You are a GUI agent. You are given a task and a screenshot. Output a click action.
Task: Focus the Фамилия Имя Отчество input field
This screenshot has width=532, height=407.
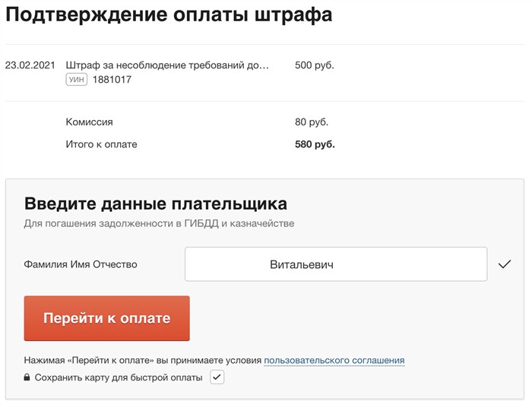[335, 265]
